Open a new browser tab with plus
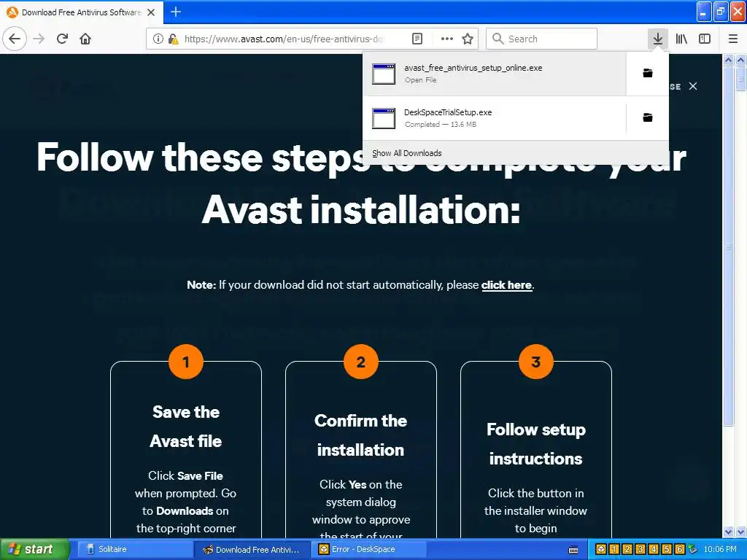Viewport: 747px width, 560px height. (176, 12)
